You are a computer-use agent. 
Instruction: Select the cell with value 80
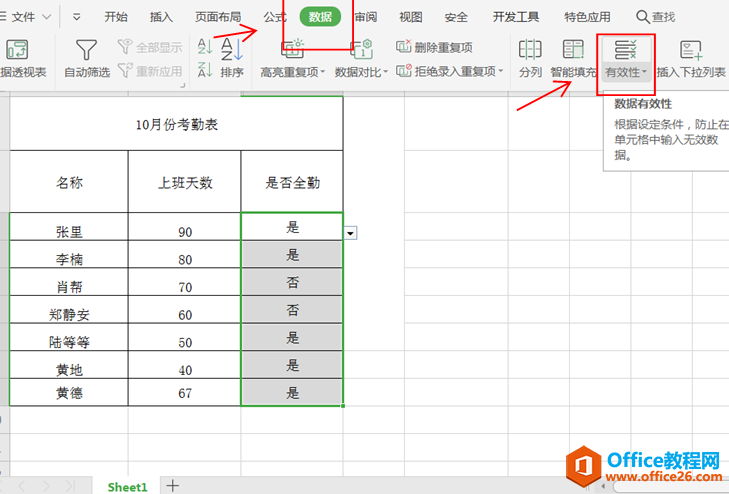185,254
